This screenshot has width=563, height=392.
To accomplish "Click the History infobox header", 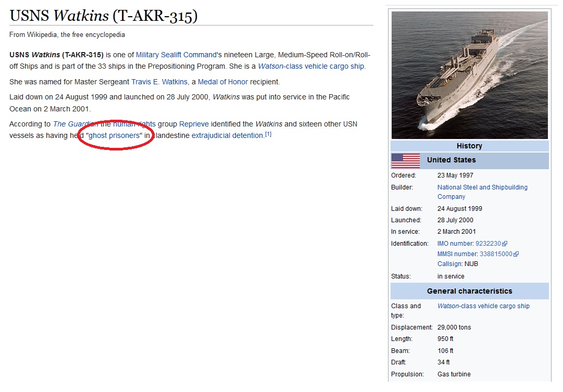I will click(469, 146).
